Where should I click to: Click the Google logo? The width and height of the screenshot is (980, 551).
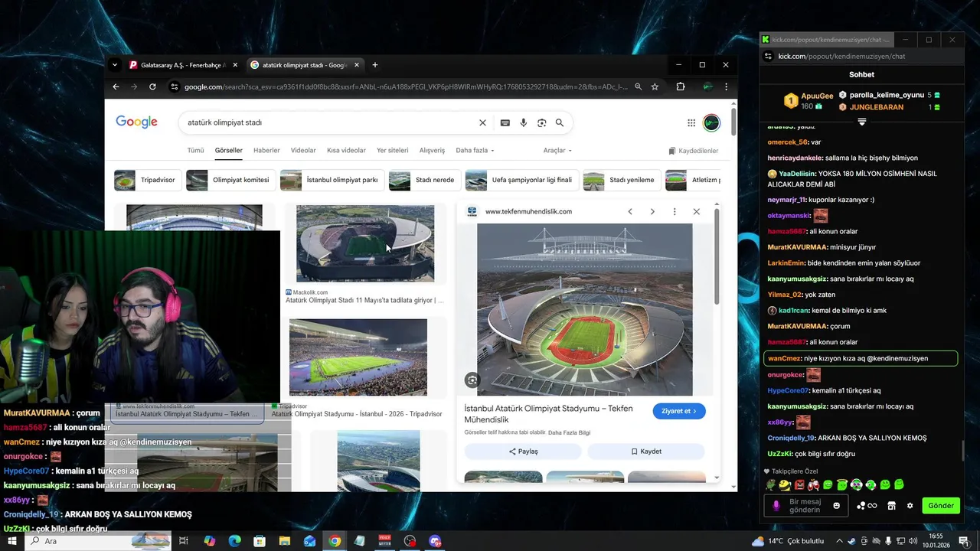click(137, 122)
